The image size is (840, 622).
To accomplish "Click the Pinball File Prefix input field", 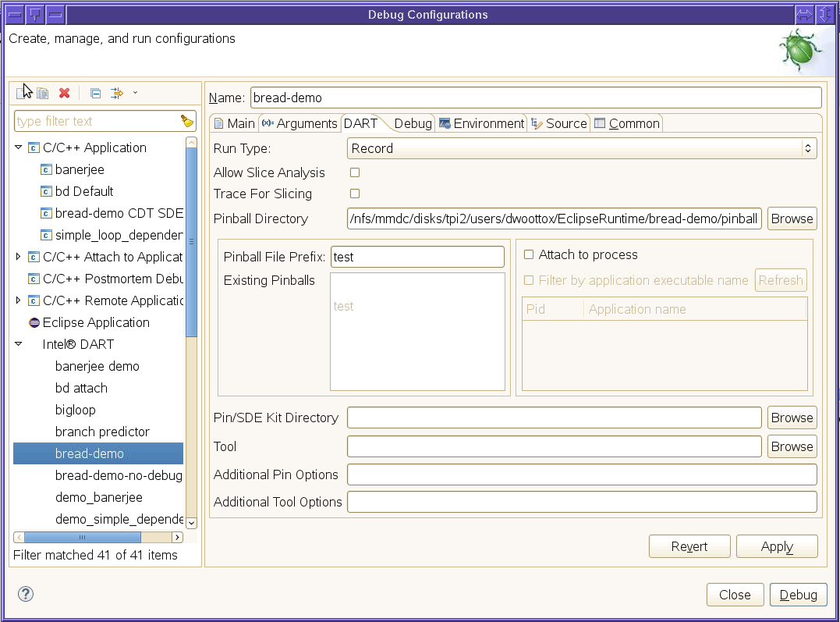I will click(x=417, y=257).
